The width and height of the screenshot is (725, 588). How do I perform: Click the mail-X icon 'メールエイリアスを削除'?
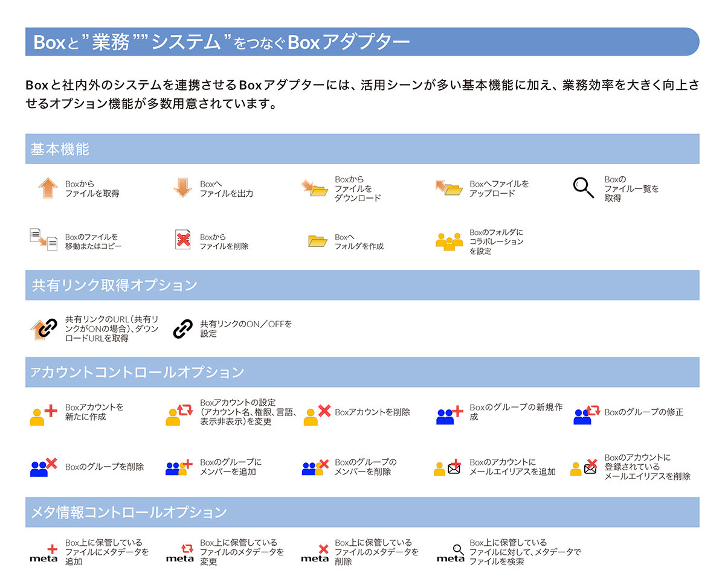tap(584, 467)
